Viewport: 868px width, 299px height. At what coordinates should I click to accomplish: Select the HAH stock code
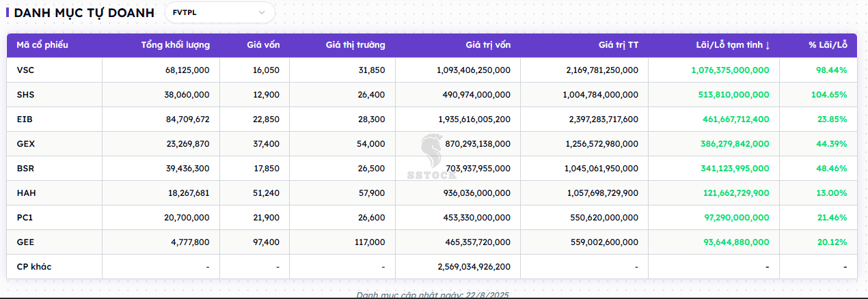26,193
